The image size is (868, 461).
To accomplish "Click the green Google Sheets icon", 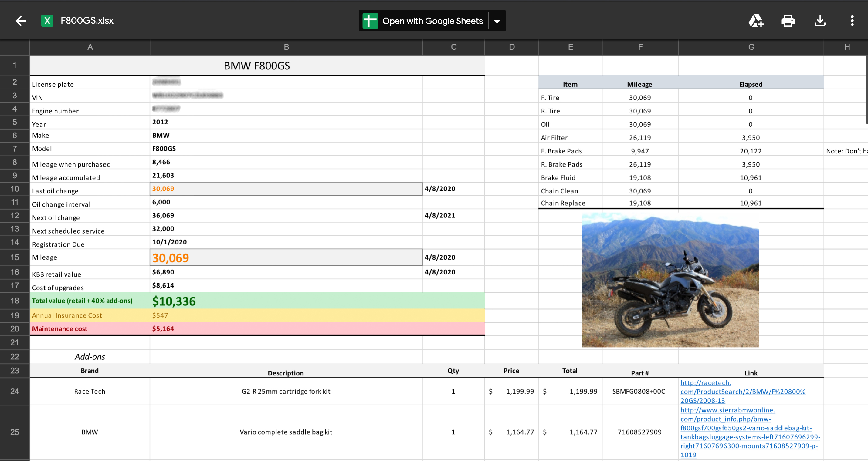I will point(370,21).
